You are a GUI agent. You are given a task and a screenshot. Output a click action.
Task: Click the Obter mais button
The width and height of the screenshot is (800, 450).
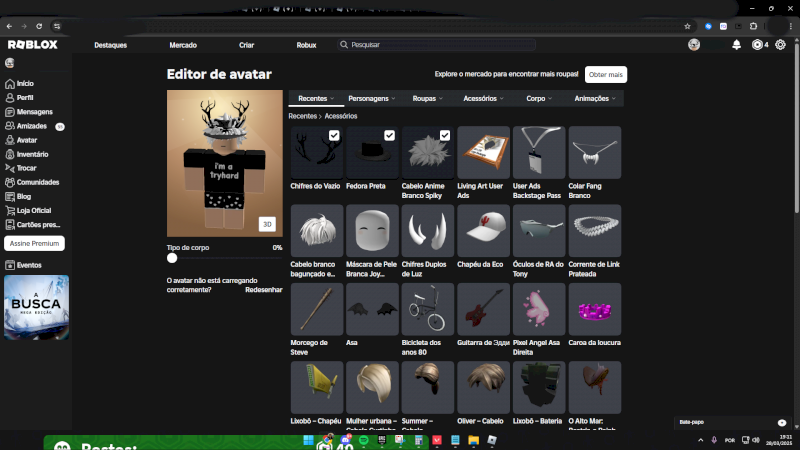pyautogui.click(x=606, y=74)
